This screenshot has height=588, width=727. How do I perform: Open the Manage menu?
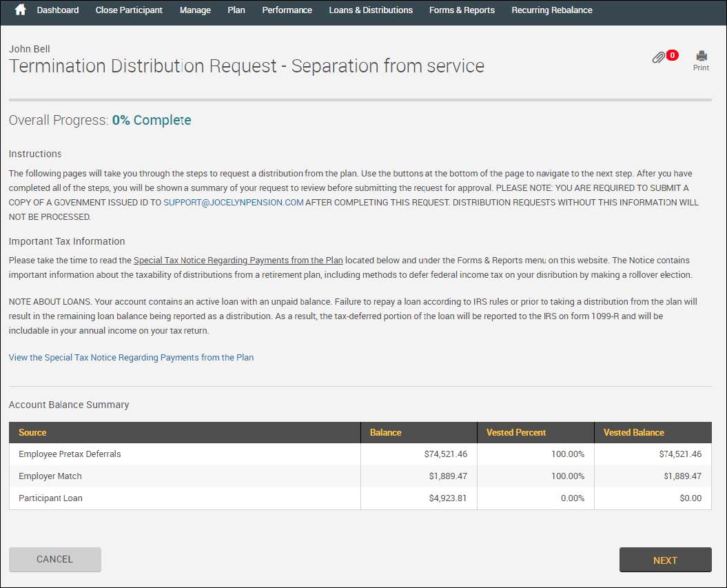click(195, 10)
